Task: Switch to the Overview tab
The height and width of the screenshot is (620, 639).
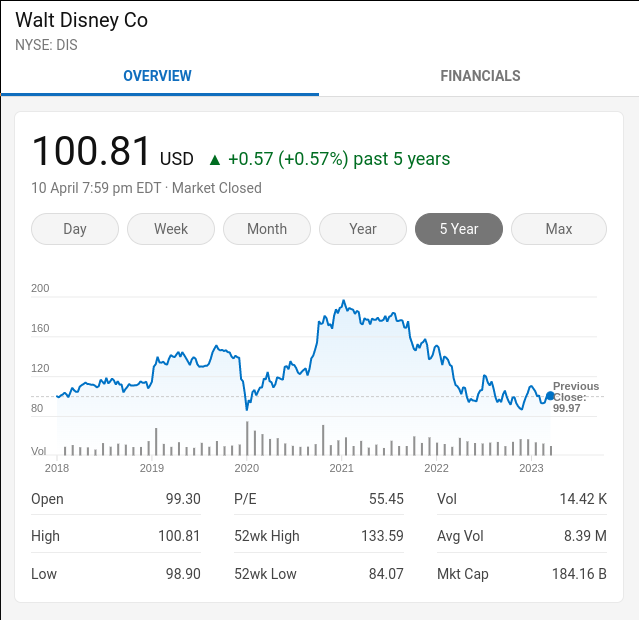Action: pos(158,76)
